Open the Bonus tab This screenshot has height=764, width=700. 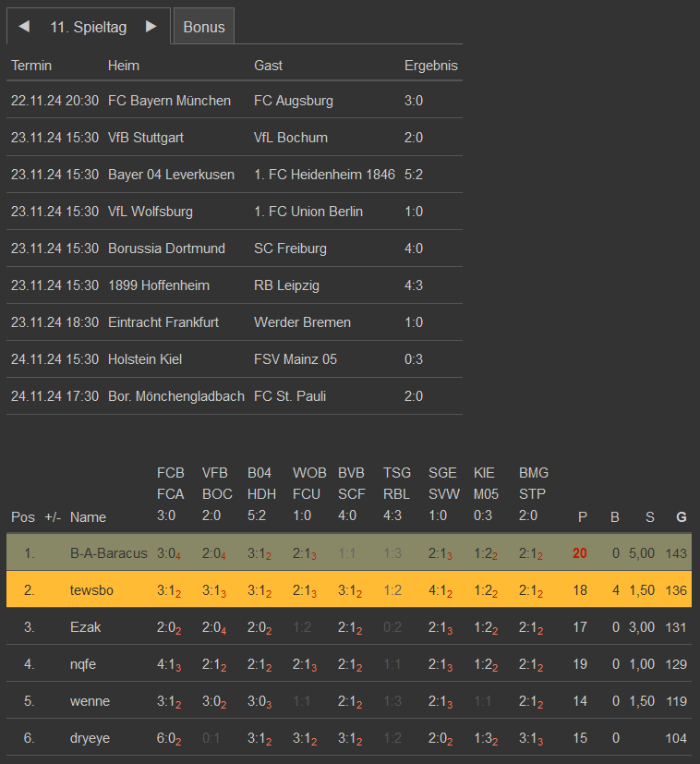point(204,27)
